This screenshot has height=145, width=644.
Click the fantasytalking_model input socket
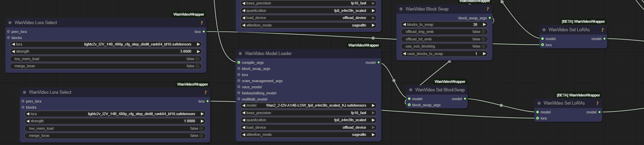(x=239, y=93)
